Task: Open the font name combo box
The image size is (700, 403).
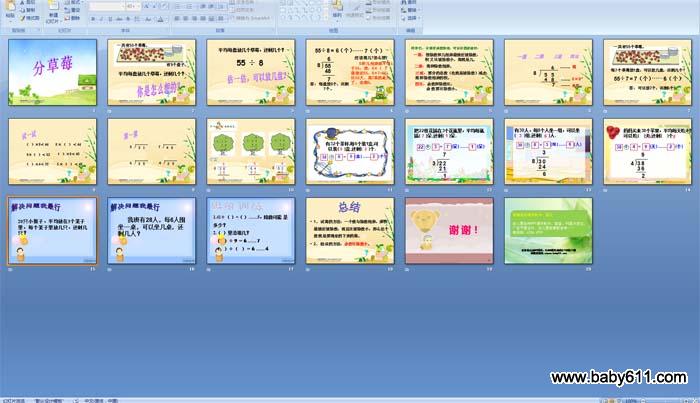Action: click(107, 6)
